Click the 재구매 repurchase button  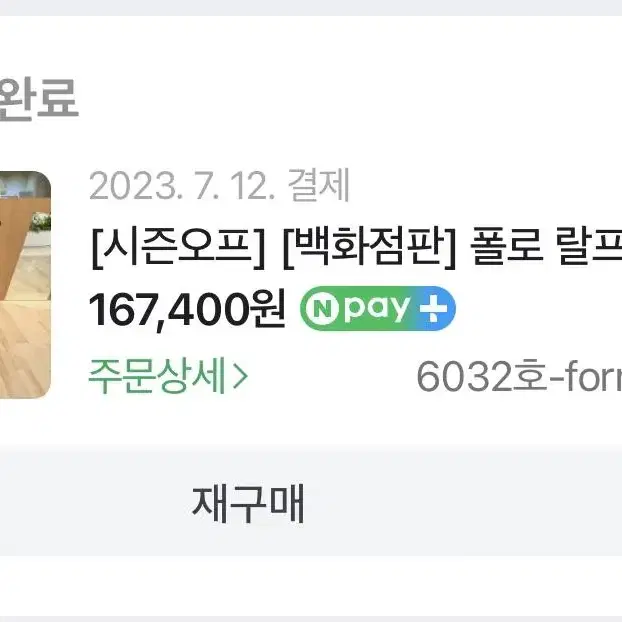point(248,504)
